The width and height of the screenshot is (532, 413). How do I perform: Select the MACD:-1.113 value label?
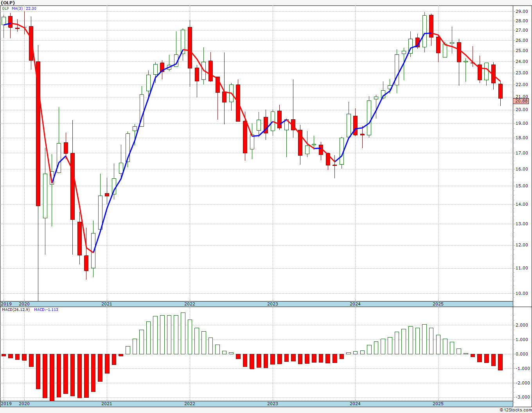[46, 310]
